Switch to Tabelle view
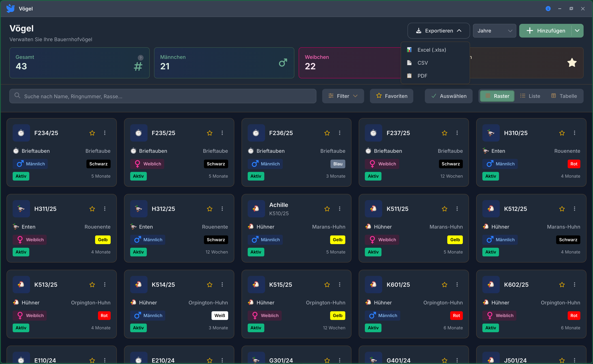 [564, 96]
